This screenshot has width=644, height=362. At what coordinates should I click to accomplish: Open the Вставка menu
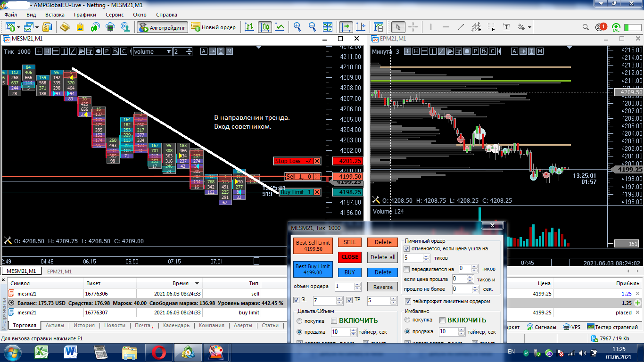(55, 15)
